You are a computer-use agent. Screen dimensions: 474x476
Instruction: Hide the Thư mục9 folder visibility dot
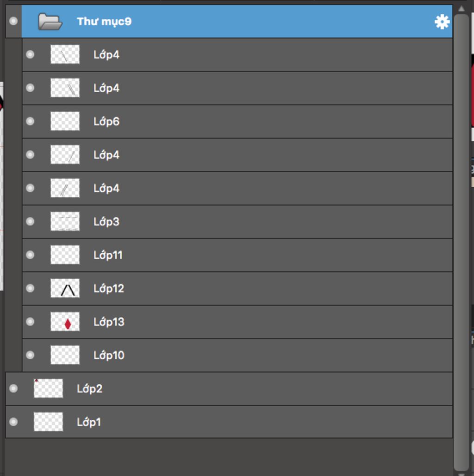coord(13,21)
